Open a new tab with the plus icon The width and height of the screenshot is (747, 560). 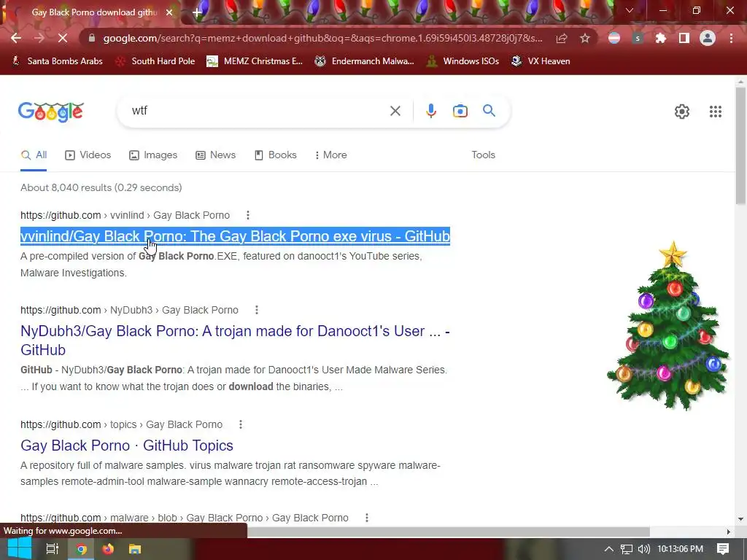(x=197, y=12)
